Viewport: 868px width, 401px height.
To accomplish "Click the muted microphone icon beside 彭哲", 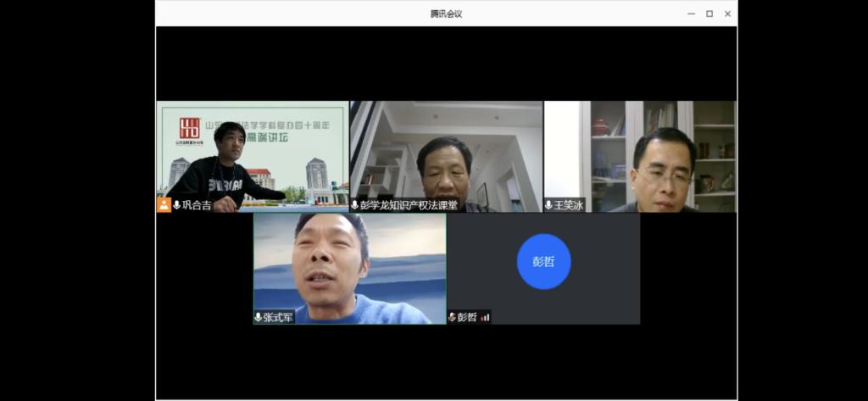I will click(452, 317).
